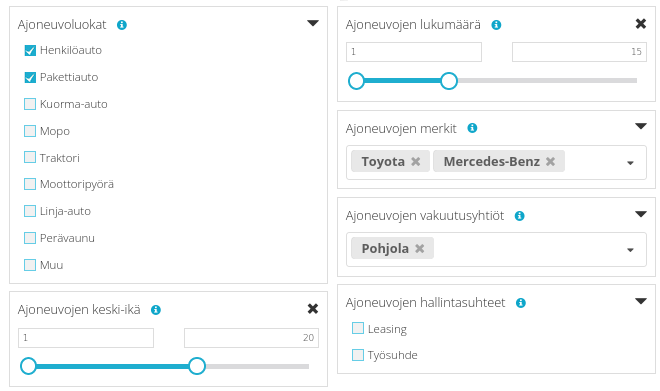Enable the Kuorma-auto checkbox

(30, 104)
